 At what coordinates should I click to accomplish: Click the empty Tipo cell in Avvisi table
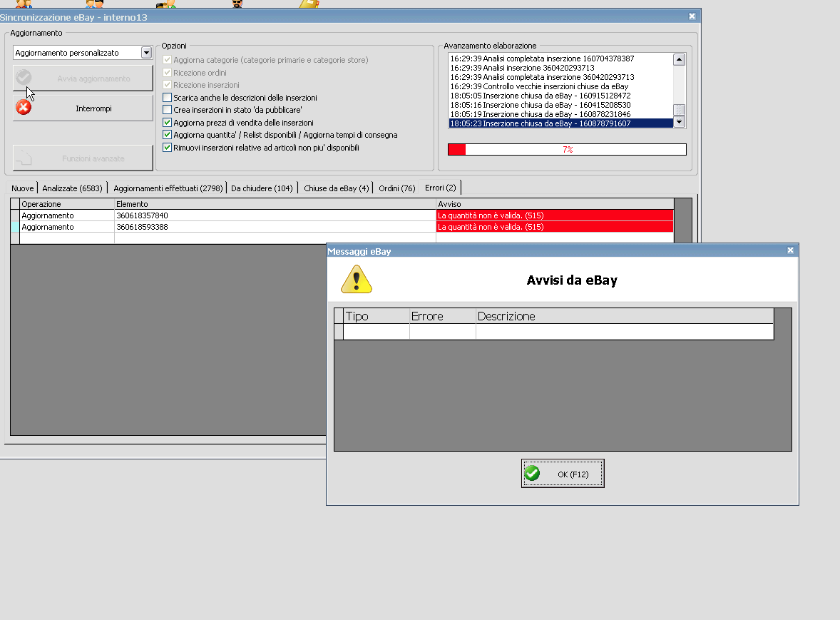(376, 332)
